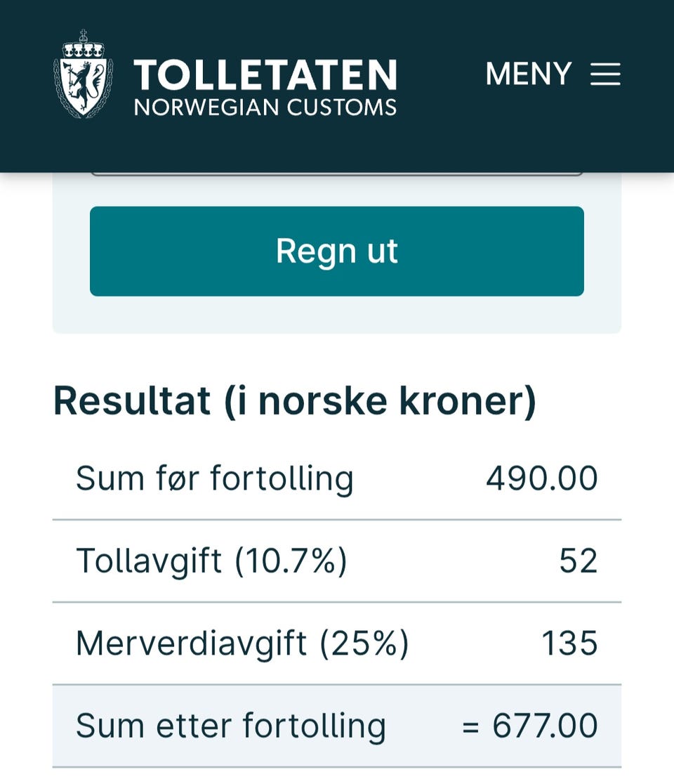This screenshot has height=784, width=674.
Task: Click the VAT value 135
Action: (570, 643)
